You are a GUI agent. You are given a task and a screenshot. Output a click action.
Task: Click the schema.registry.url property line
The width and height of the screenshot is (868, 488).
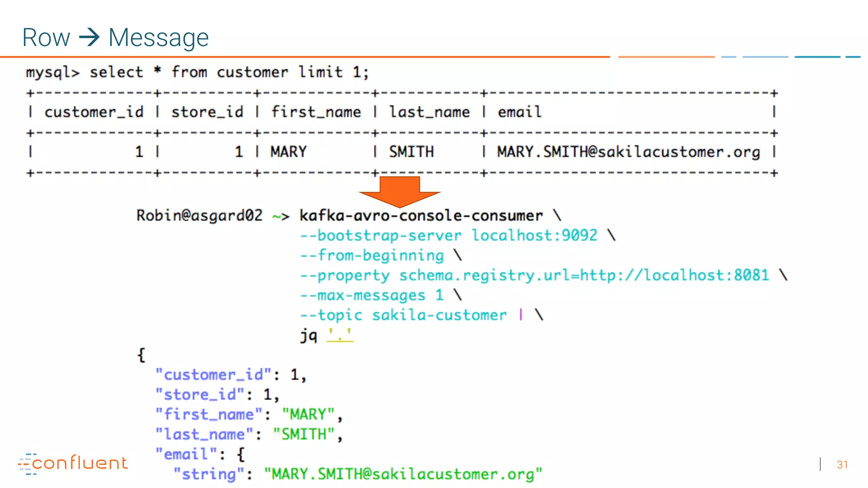point(535,275)
